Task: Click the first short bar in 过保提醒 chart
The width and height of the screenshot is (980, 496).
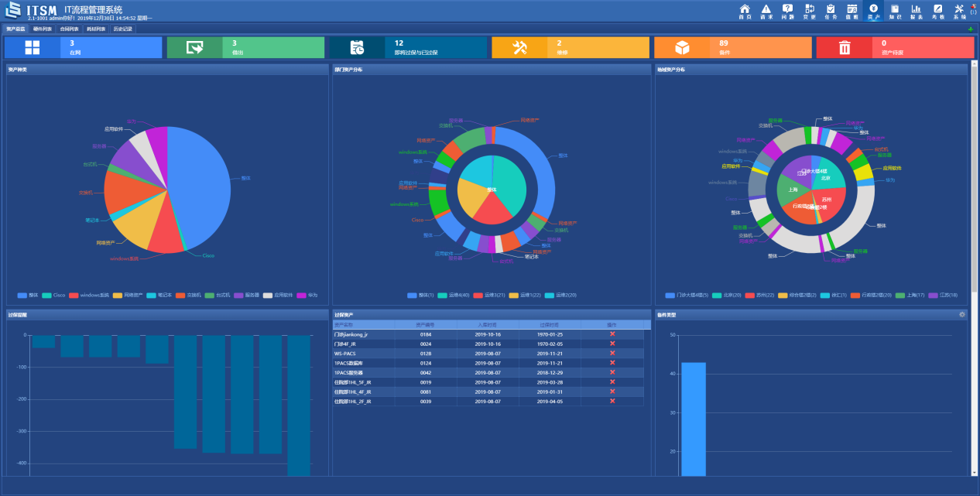Action: [43, 341]
